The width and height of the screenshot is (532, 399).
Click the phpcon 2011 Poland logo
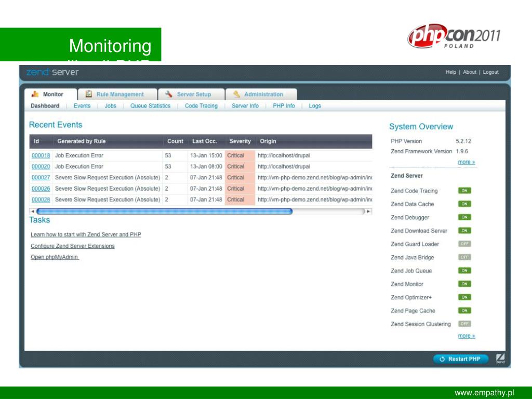click(454, 36)
